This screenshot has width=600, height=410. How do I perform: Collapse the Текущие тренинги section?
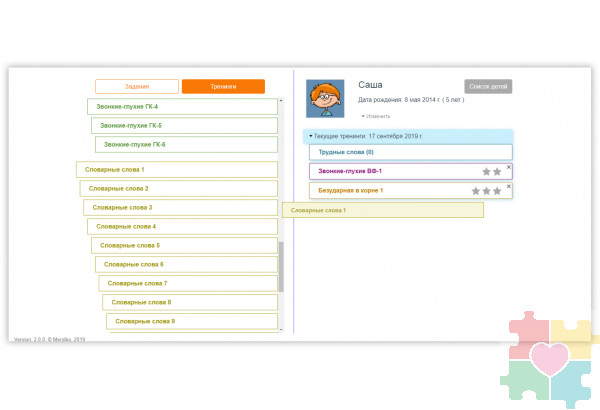[x=311, y=135]
